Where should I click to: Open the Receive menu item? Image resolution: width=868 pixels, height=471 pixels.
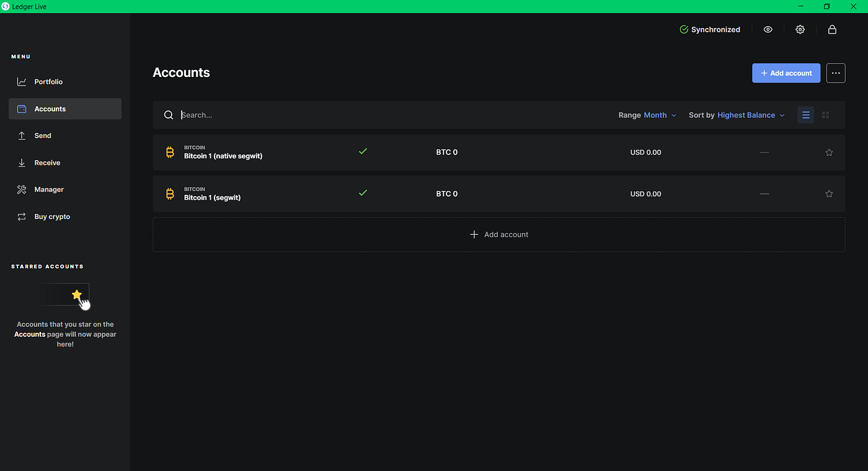point(65,163)
